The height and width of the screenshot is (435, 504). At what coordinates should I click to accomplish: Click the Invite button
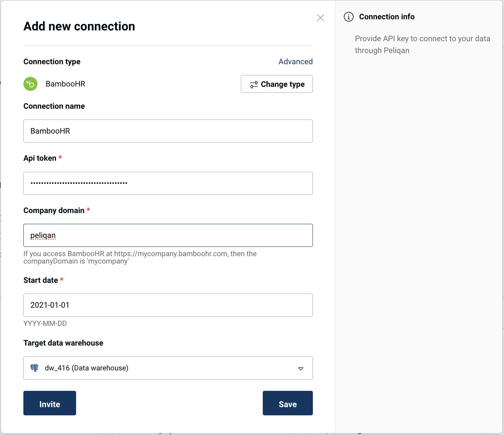50,403
